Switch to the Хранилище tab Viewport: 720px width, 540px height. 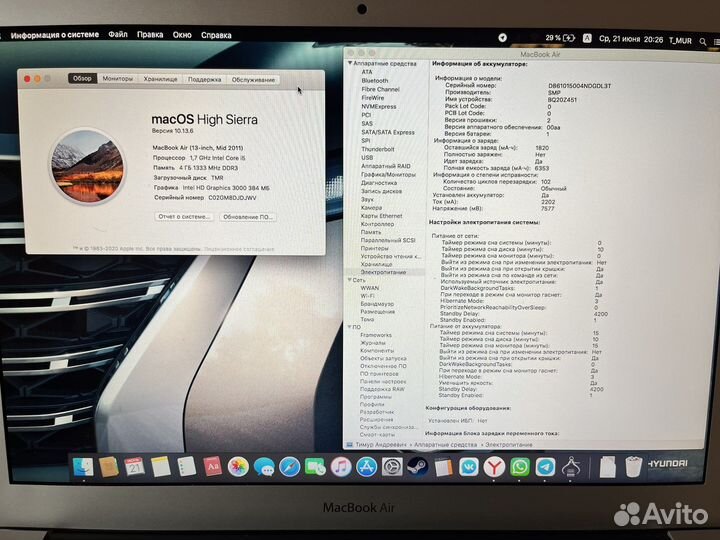click(x=160, y=79)
